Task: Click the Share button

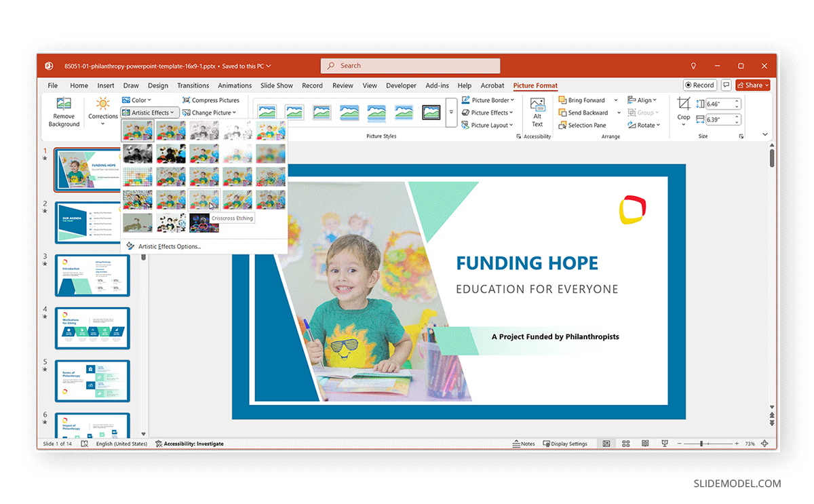Action: point(753,85)
